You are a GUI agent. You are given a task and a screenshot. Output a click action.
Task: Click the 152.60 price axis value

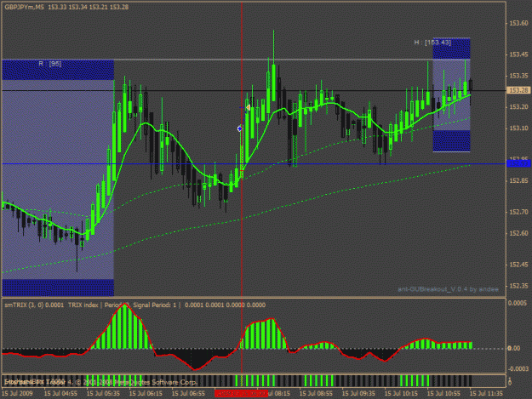coord(518,233)
